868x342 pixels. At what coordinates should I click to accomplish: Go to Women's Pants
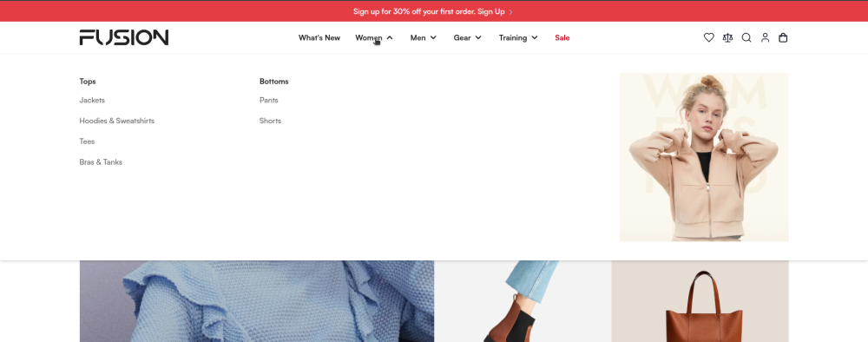pyautogui.click(x=269, y=100)
